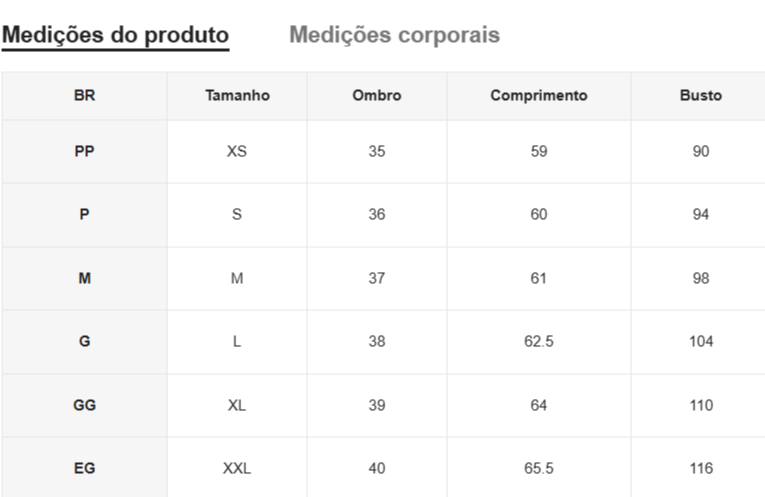Select the G size row label
Viewport: 765px width, 497px height.
pyautogui.click(x=85, y=342)
